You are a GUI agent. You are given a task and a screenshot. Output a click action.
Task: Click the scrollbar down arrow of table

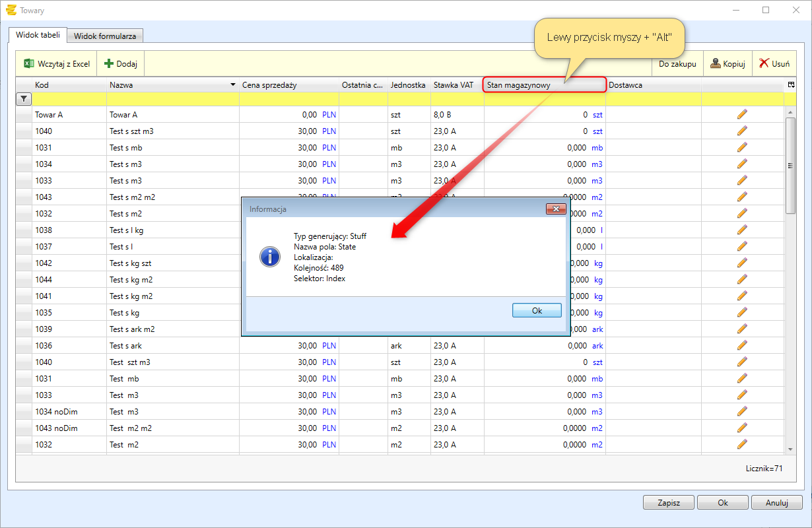coord(790,449)
